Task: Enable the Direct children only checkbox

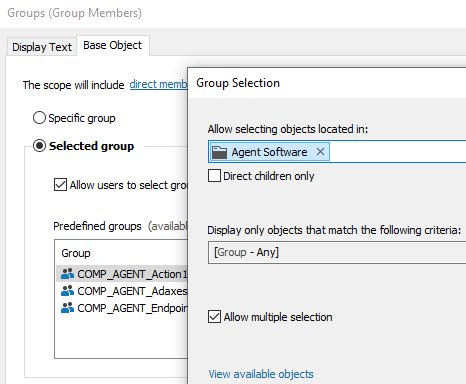Action: click(x=214, y=175)
